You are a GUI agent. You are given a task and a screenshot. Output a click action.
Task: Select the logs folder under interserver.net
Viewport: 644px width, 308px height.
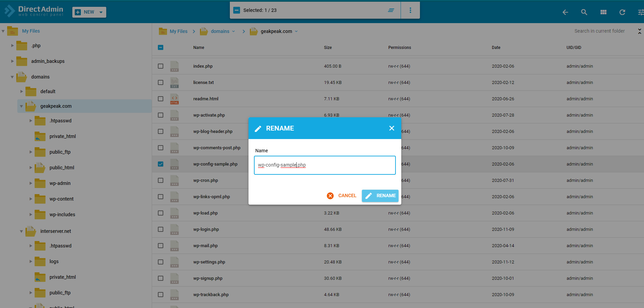54,261
